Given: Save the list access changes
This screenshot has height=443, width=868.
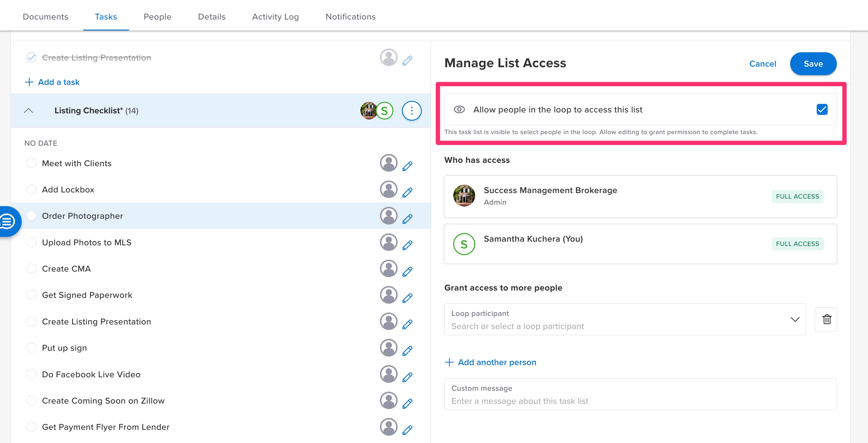Looking at the screenshot, I should (813, 63).
